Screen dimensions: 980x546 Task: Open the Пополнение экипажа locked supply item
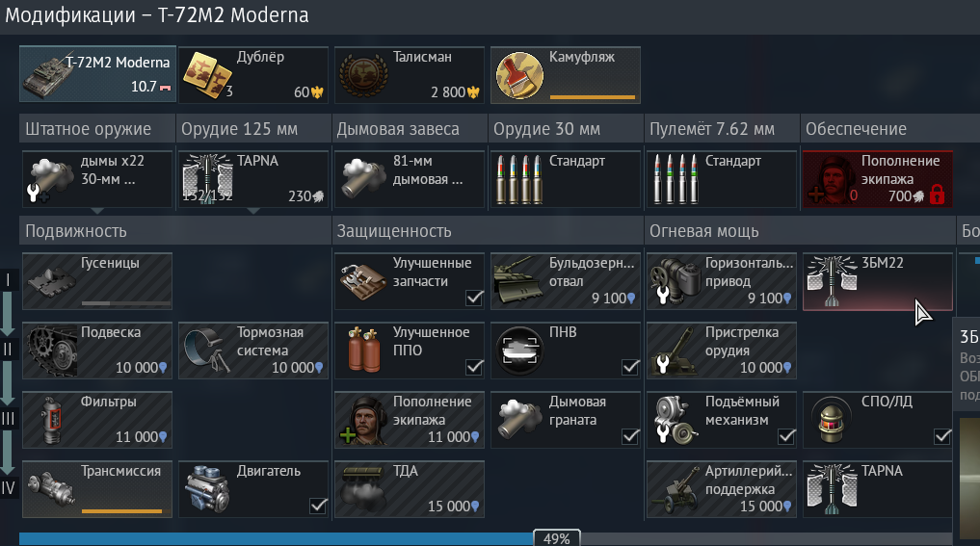tap(878, 179)
